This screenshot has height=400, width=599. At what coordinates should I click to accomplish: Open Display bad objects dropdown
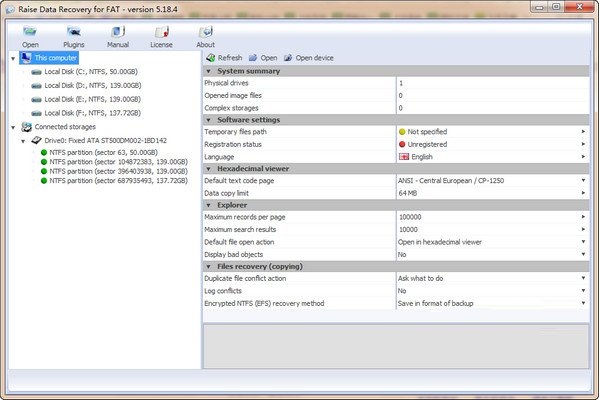click(x=583, y=254)
